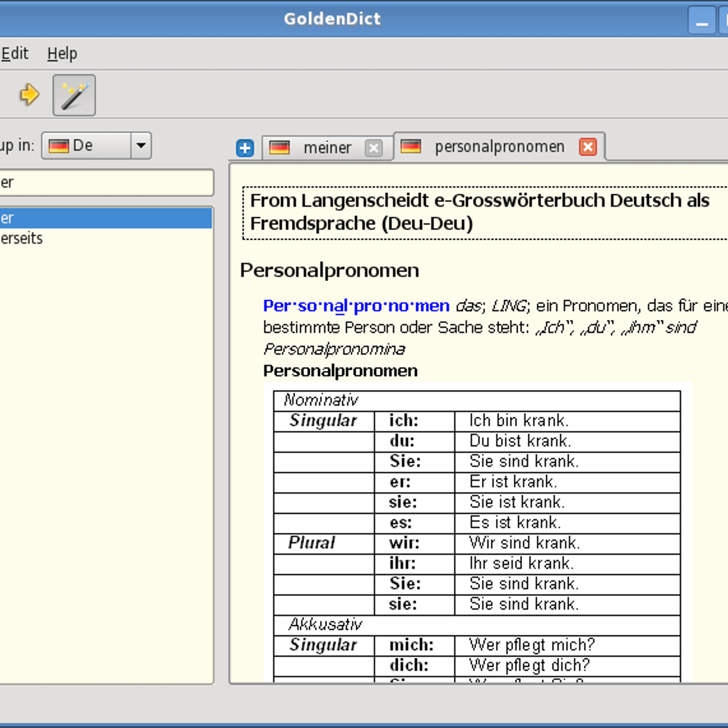Toggle the scan popup magic wand button

74,95
